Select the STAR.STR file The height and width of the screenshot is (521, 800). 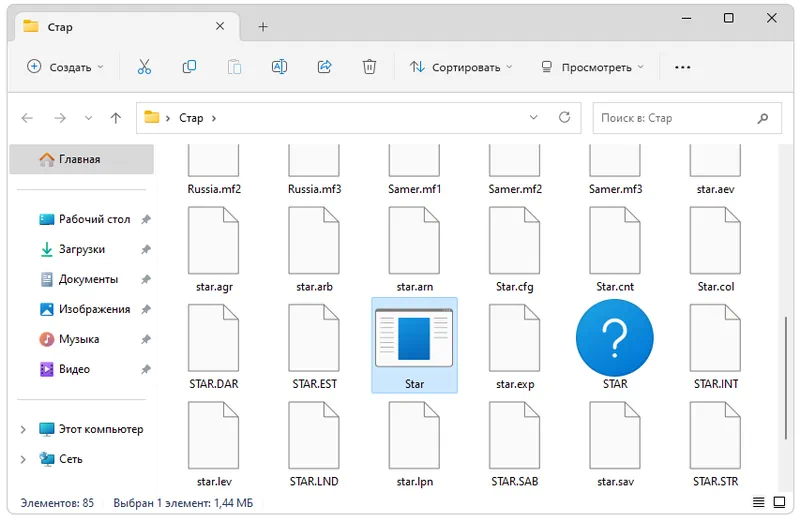pos(716,444)
